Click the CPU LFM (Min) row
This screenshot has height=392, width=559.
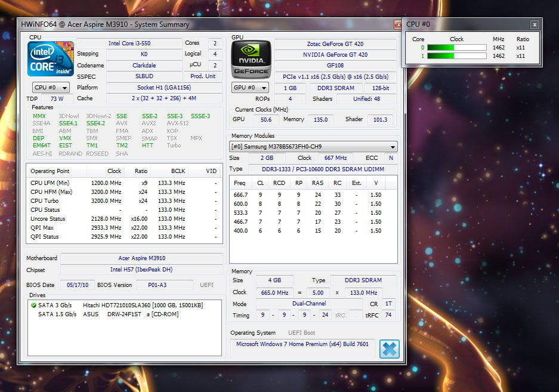click(124, 183)
